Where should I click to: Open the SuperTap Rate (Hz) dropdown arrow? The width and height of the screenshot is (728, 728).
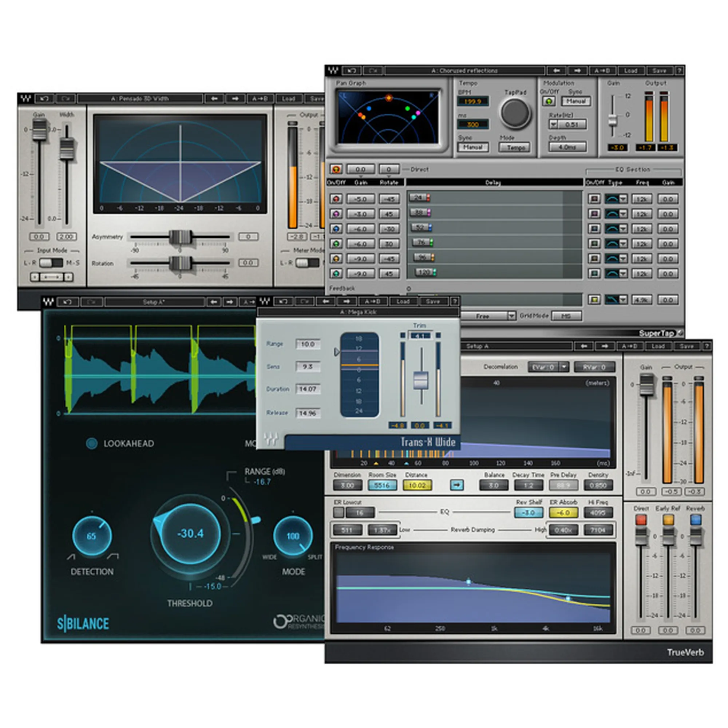[553, 124]
